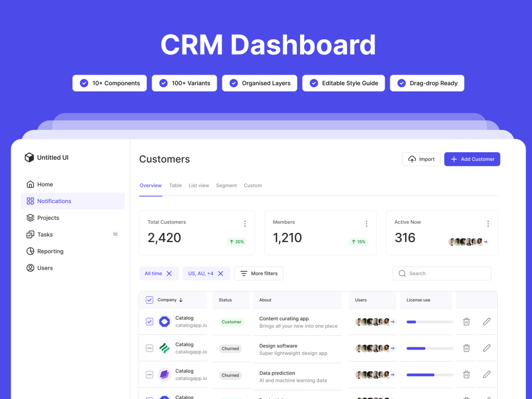Viewport: 532px width, 399px height.
Task: Click license use bar for Design software
Action: pos(429,348)
